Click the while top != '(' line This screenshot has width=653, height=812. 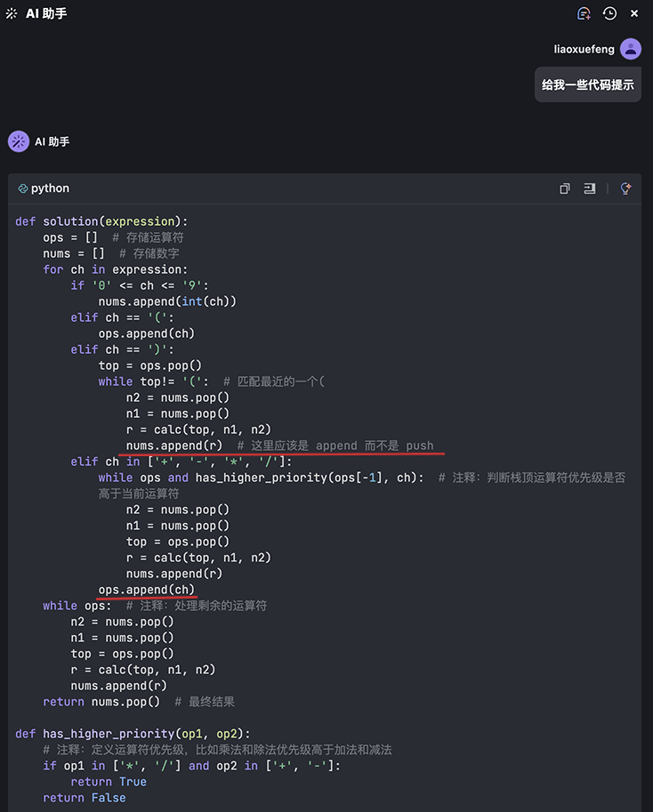coord(212,382)
